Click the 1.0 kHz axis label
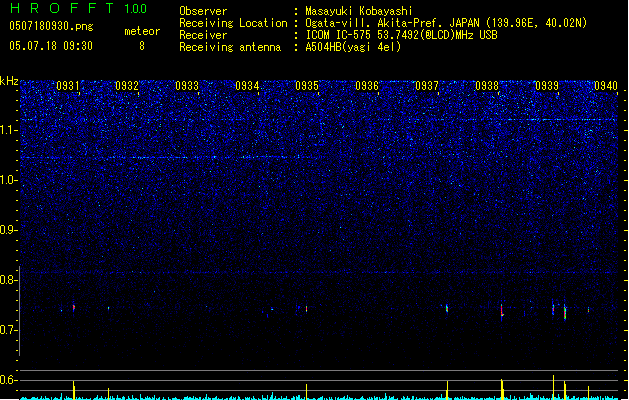Viewport: 629px width, 400px height. (8, 180)
